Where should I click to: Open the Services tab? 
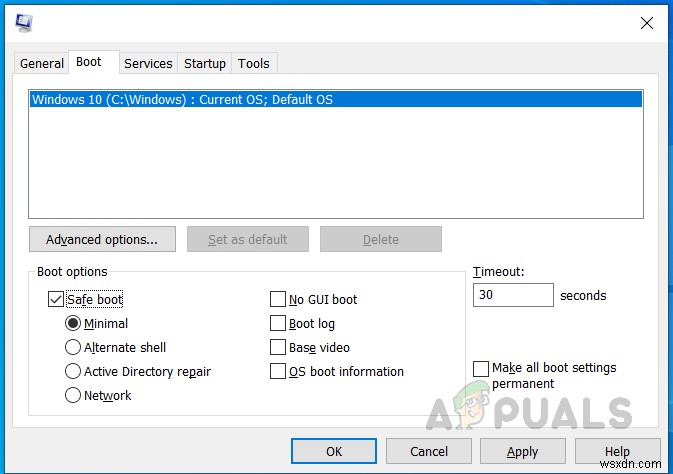coord(148,64)
